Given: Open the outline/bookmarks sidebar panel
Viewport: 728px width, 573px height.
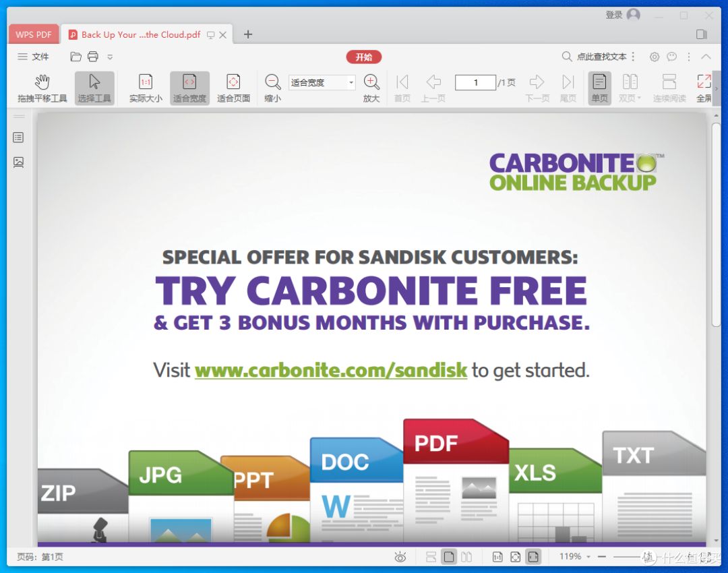Looking at the screenshot, I should [19, 138].
